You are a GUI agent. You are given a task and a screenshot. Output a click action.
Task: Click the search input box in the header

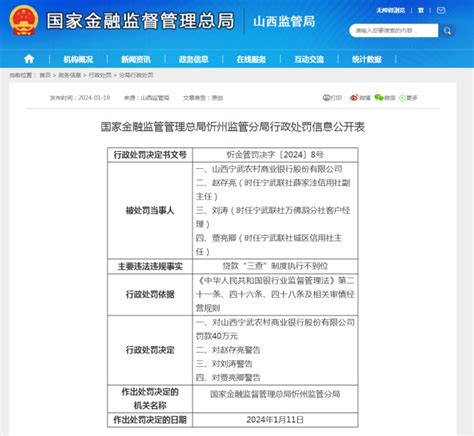pos(393,31)
